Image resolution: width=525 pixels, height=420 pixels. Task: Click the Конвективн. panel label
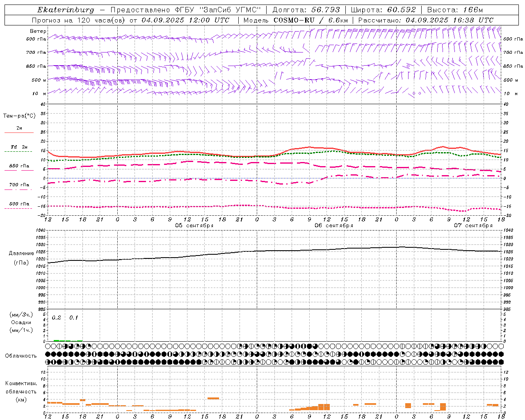21,383
